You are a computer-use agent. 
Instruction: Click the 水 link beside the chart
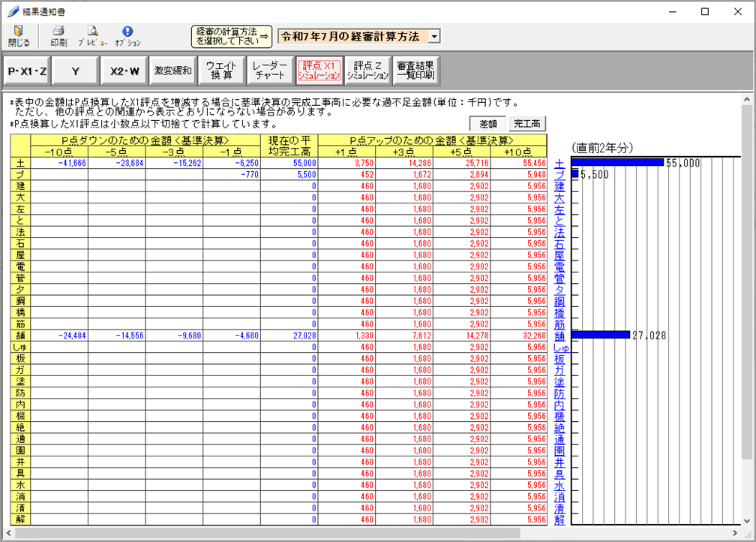pyautogui.click(x=559, y=486)
